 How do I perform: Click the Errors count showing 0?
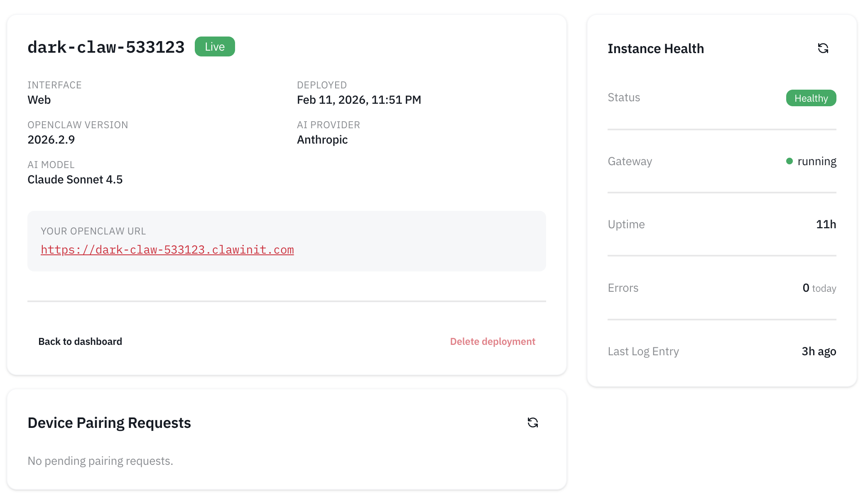coord(805,288)
